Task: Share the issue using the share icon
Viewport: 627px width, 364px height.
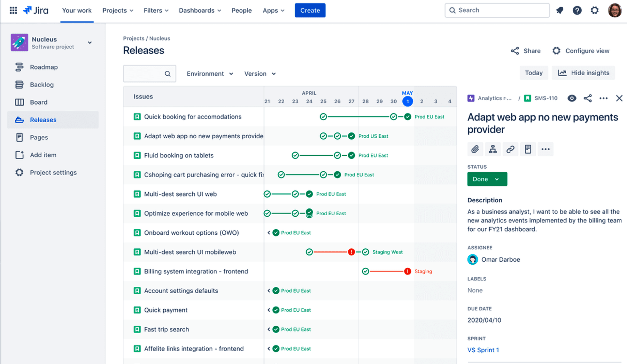Action: click(x=588, y=98)
